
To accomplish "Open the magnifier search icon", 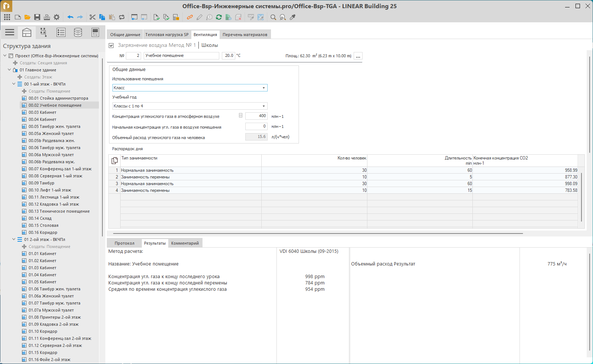I will 273,17.
